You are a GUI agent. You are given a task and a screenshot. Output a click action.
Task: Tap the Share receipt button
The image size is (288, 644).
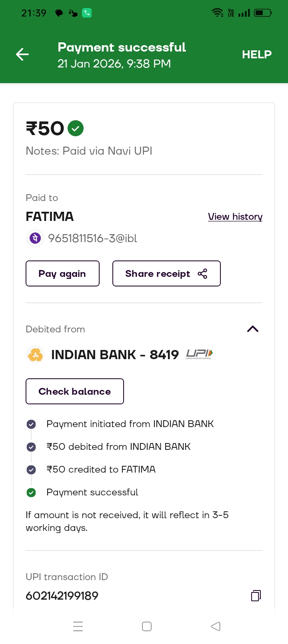166,274
